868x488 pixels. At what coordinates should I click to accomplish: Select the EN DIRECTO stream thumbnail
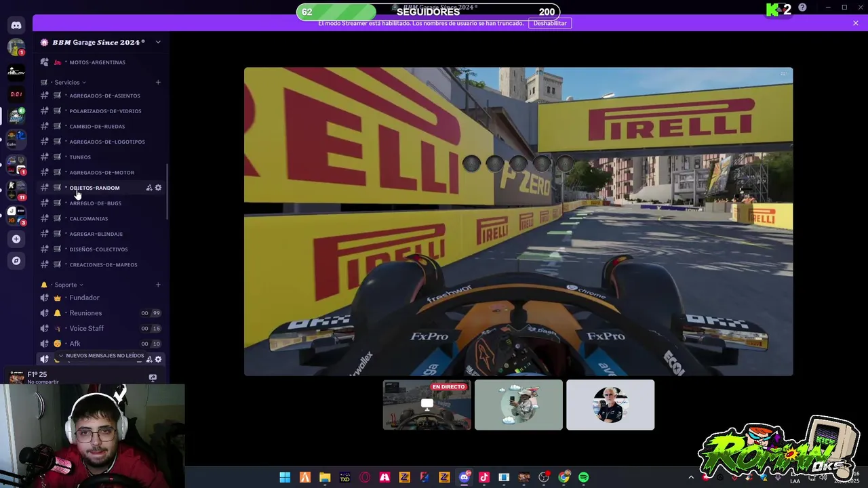(427, 405)
